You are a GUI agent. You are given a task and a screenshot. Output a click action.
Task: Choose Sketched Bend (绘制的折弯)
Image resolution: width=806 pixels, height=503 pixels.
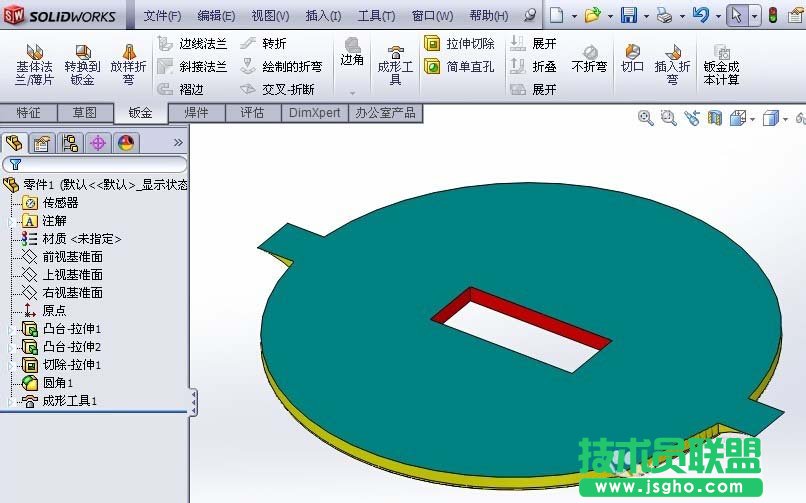[281, 66]
